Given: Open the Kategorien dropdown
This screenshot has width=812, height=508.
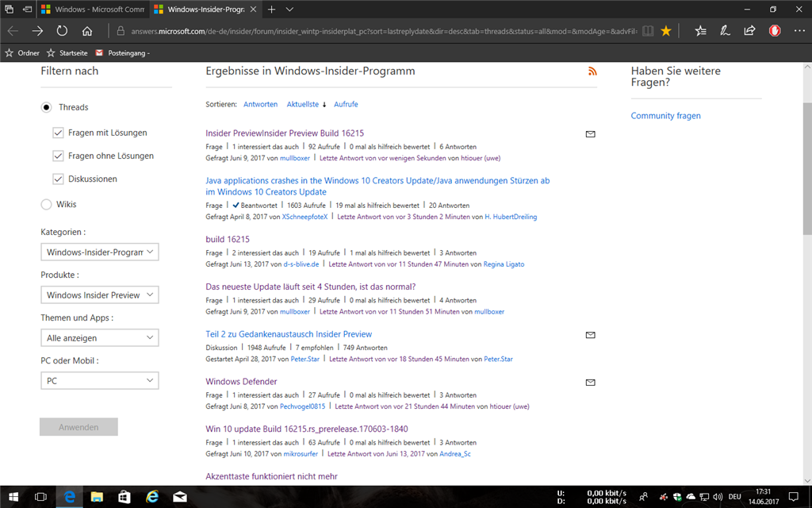Looking at the screenshot, I should tap(99, 252).
